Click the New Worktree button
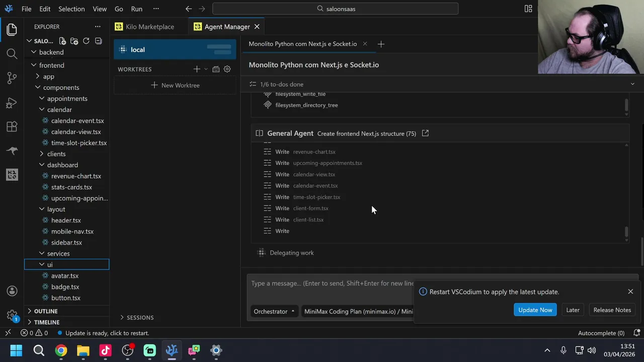The width and height of the screenshot is (644, 362). point(175,85)
